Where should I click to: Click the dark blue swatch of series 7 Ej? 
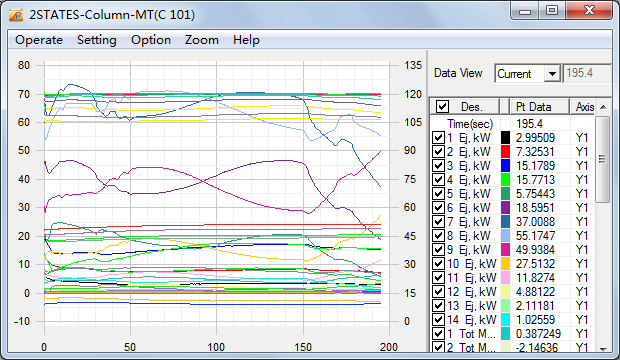(x=505, y=222)
